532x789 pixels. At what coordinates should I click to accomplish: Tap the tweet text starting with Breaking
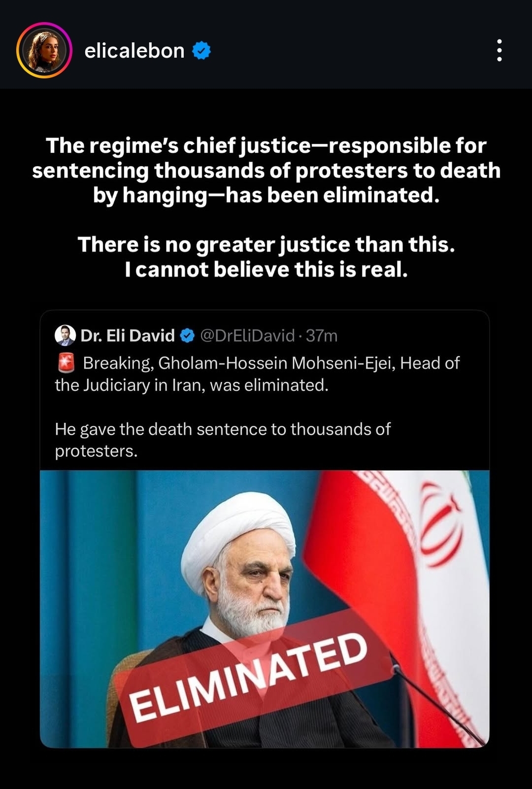click(x=257, y=374)
